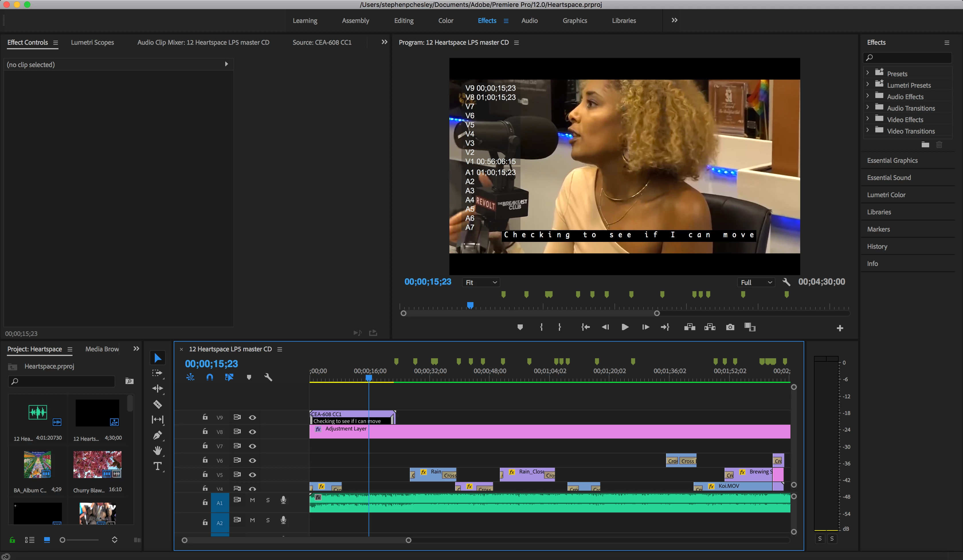Toggle lock on track V9

point(205,417)
